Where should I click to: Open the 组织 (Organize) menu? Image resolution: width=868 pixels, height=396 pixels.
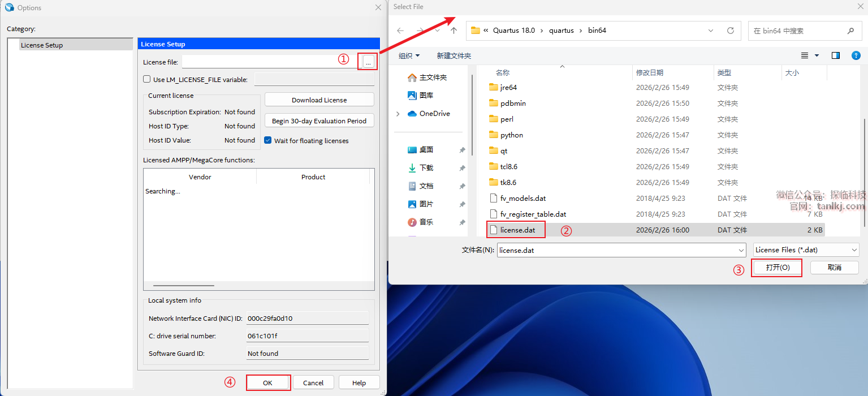pos(409,55)
